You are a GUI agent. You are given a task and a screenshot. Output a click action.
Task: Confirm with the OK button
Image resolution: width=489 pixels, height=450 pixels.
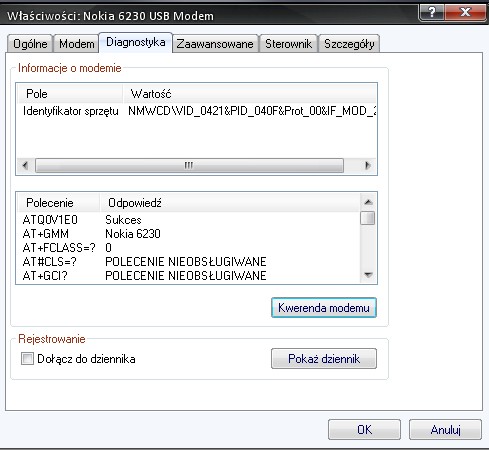pos(364,430)
